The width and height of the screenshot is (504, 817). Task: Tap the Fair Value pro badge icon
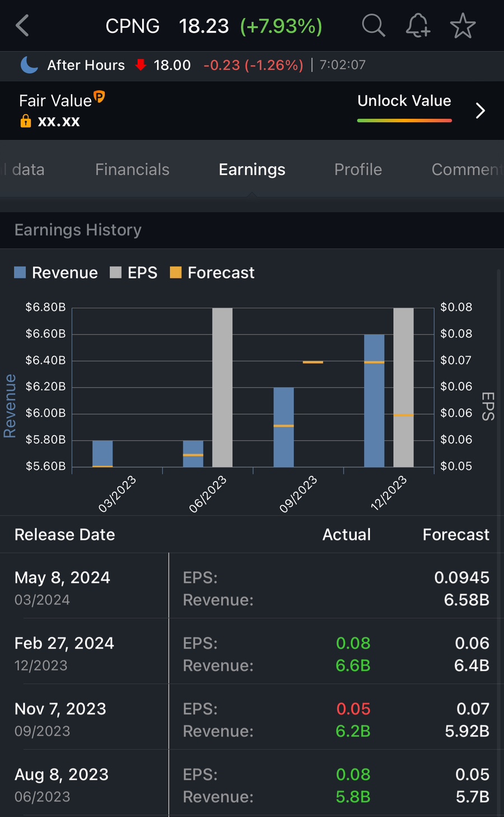point(99,97)
